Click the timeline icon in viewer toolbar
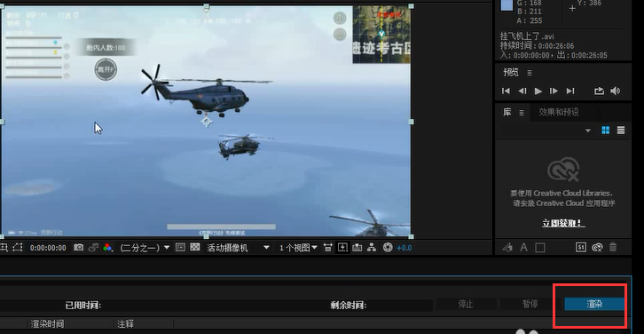 tap(357, 247)
